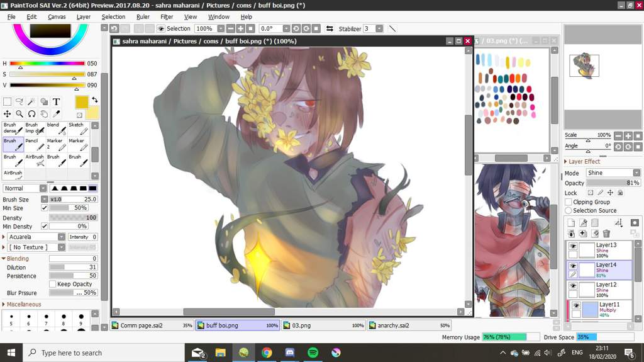Open the Canvas menu
The height and width of the screenshot is (362, 644).
57,17
